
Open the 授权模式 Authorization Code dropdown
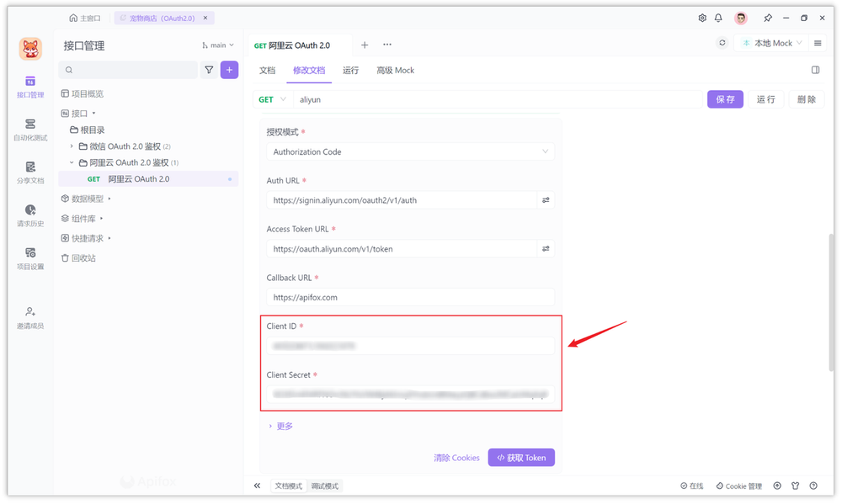pyautogui.click(x=410, y=151)
